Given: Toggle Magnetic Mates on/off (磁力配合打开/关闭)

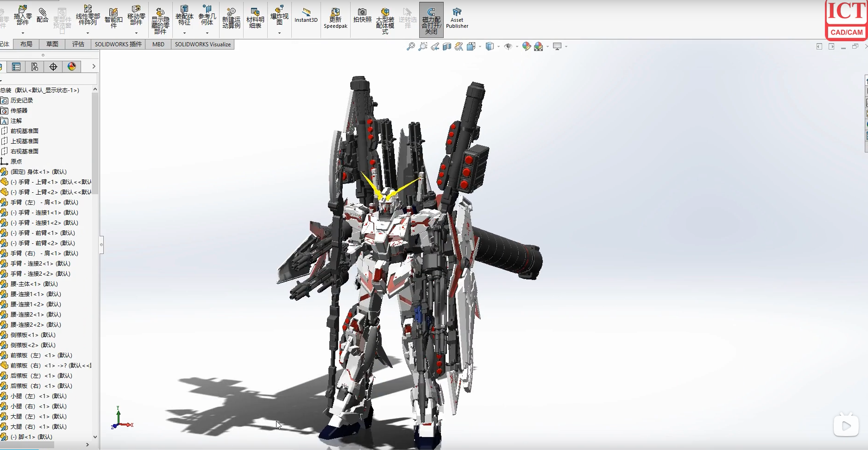Looking at the screenshot, I should [431, 20].
